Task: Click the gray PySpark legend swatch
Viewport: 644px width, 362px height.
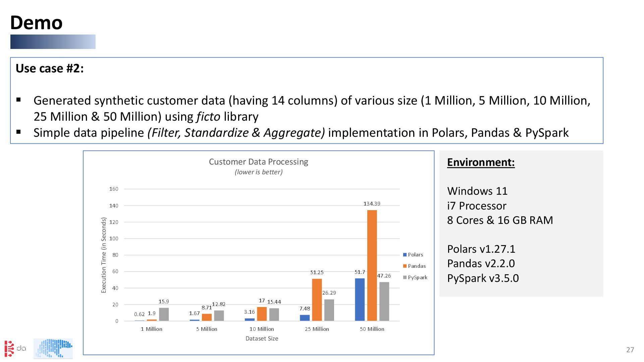Action: tap(405, 278)
